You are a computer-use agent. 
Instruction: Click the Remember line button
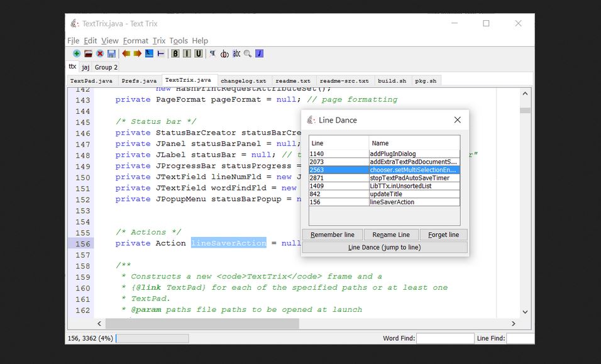333,235
